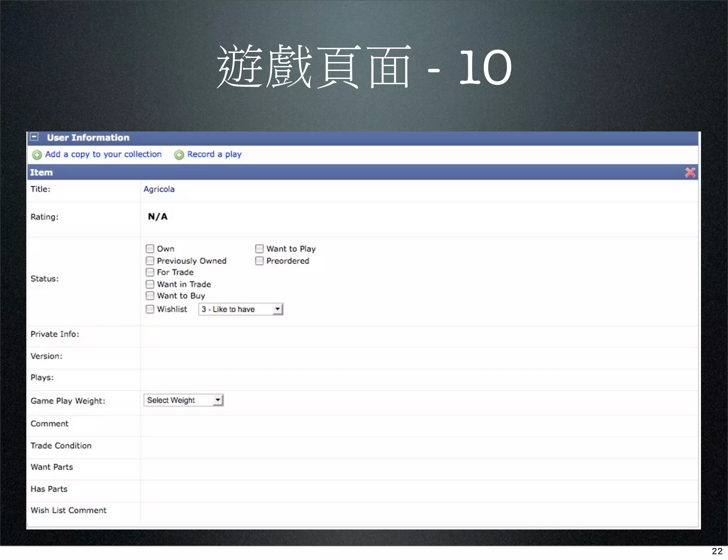Check the Previously Owned box
Screen dimensions: 728x560
(150, 261)
